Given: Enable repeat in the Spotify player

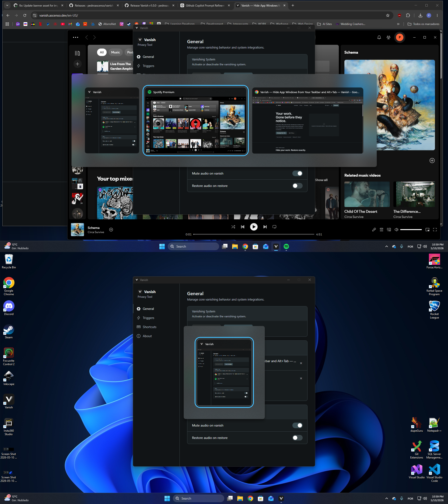Looking at the screenshot, I should coord(274,227).
